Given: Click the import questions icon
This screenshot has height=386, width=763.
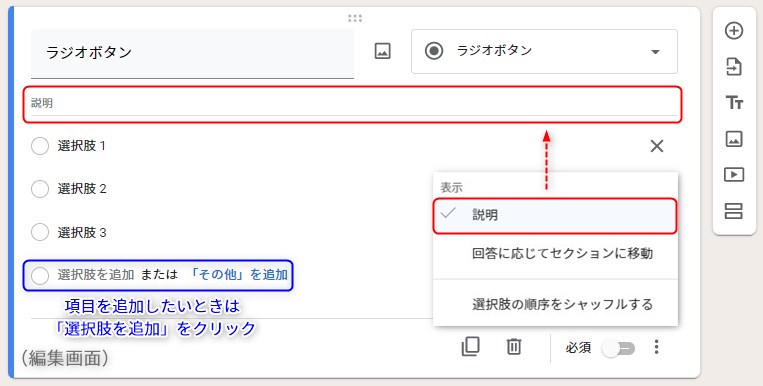Looking at the screenshot, I should tap(734, 67).
